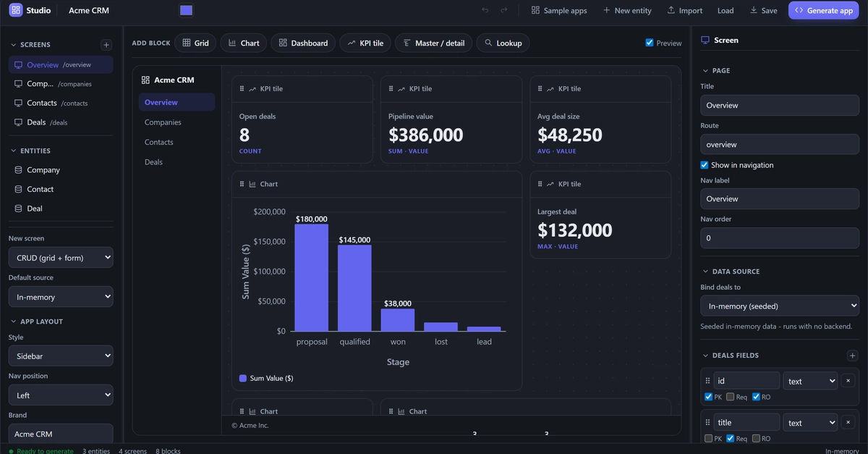868x454 pixels.
Task: Select Deals in preview navigation
Action: pos(176,162)
